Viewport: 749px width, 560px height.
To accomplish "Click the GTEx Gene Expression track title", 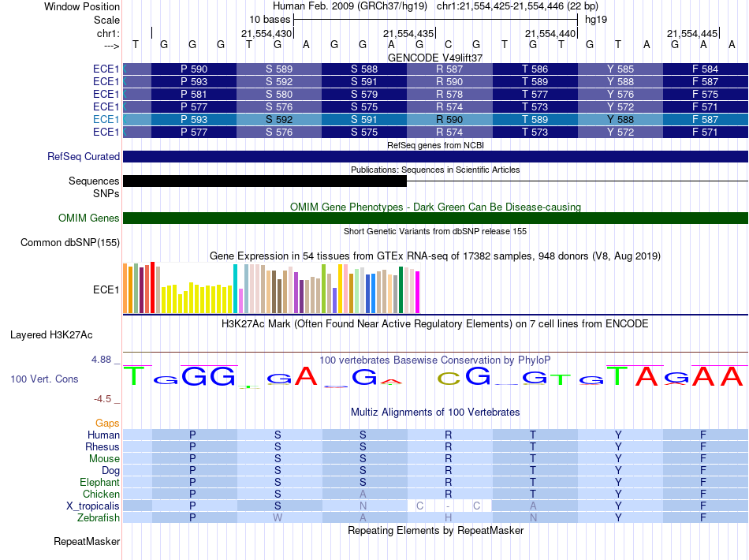I will coord(435,256).
